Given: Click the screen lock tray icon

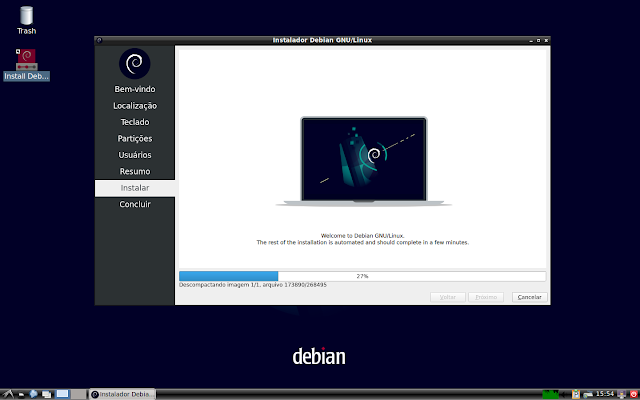Looking at the screenshot, I should pos(622,394).
